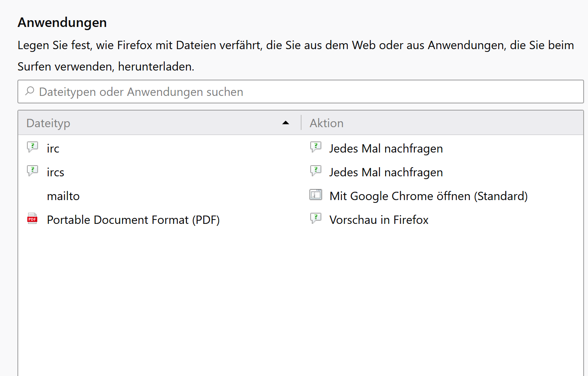588x376 pixels.
Task: Click the Vorschau in Firefox action icon
Action: click(315, 219)
